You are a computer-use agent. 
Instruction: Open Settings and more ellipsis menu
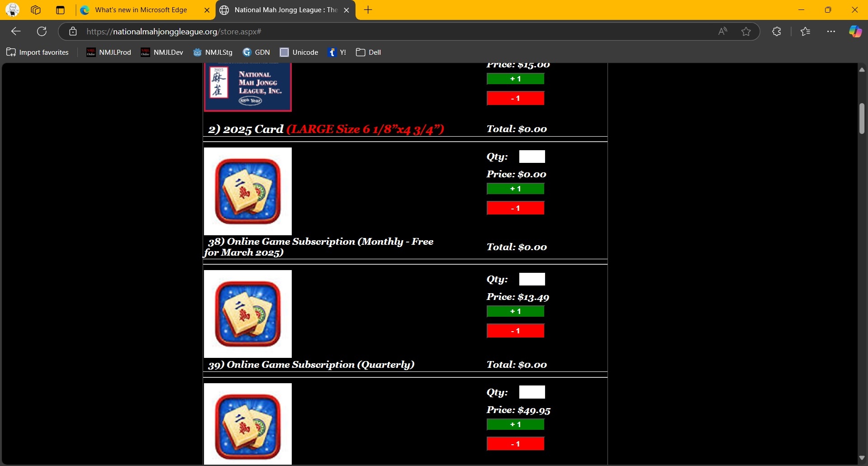tap(831, 31)
